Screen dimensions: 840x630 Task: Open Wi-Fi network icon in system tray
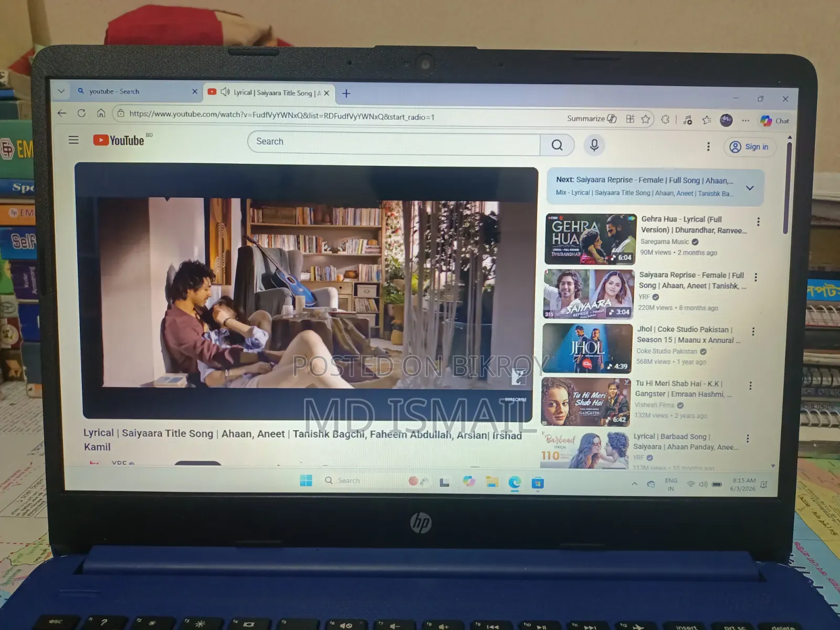[x=691, y=484]
